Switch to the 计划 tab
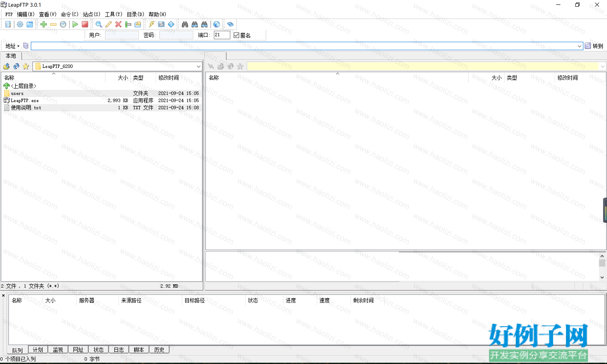This screenshot has width=607, height=364. point(38,350)
